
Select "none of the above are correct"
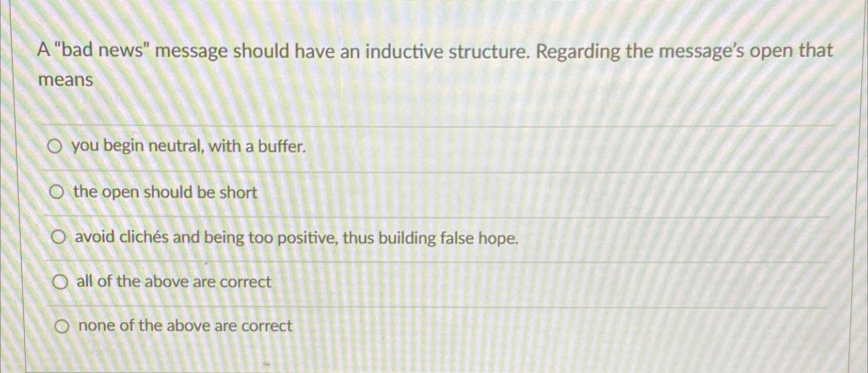point(62,325)
